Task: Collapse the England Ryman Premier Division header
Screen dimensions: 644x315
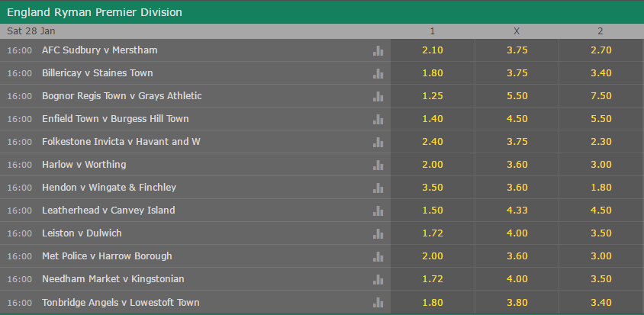Action: [322, 12]
